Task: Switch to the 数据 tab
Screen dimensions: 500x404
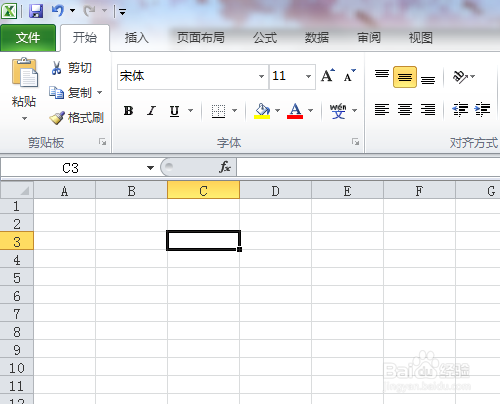Action: point(317,38)
